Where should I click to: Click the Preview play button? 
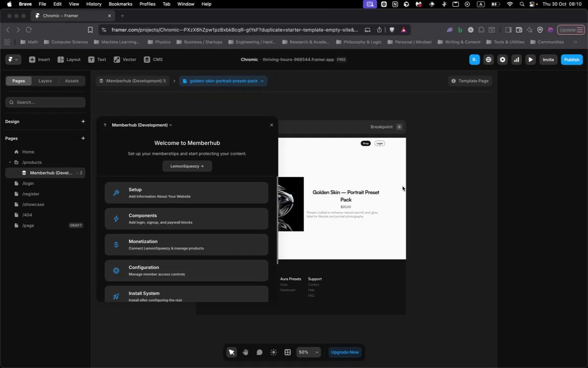[530, 59]
